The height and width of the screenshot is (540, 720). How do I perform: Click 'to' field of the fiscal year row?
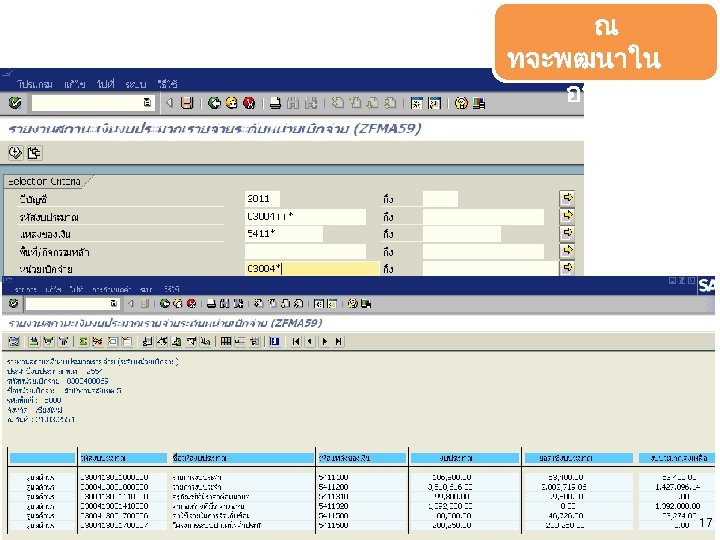[x=440, y=199]
